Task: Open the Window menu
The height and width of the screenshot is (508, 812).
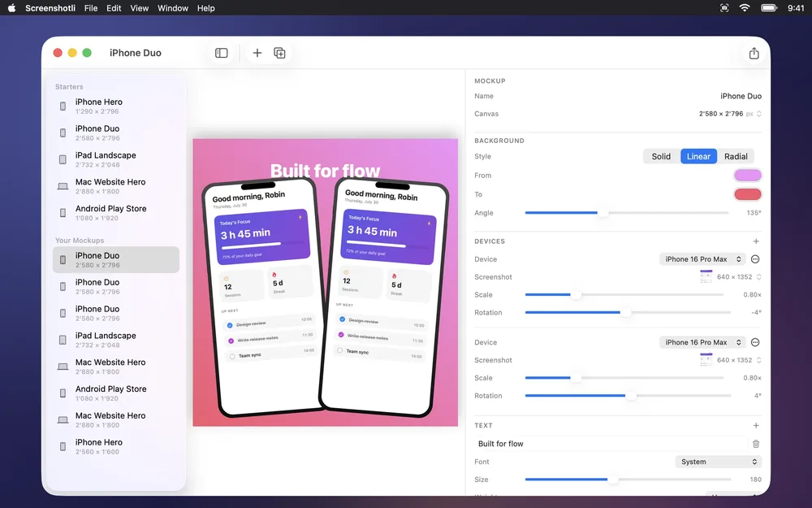Action: pyautogui.click(x=172, y=8)
